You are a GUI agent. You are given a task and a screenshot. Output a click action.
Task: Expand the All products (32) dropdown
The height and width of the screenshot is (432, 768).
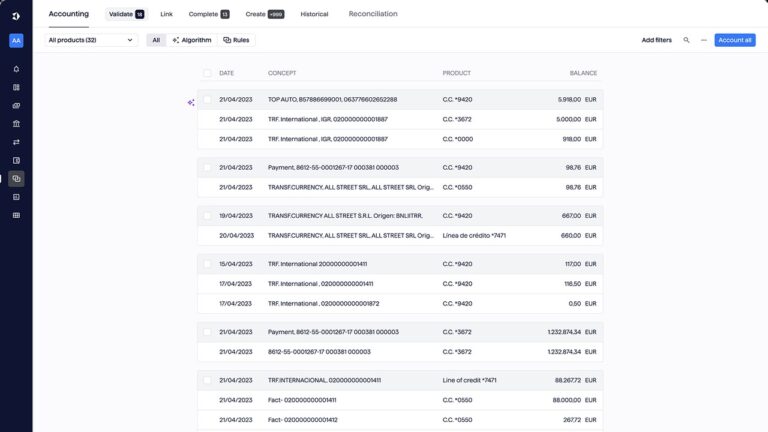(90, 40)
